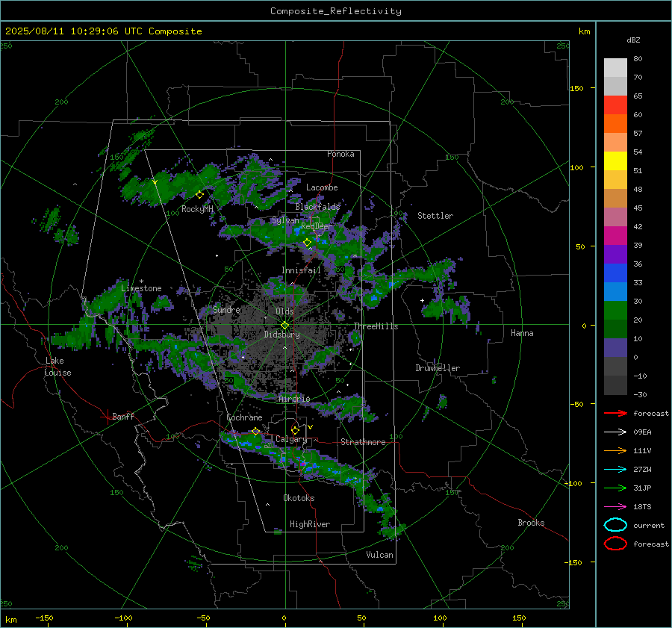Pick the red swatch below the 65 label
This screenshot has height=628, width=672.
615,105
